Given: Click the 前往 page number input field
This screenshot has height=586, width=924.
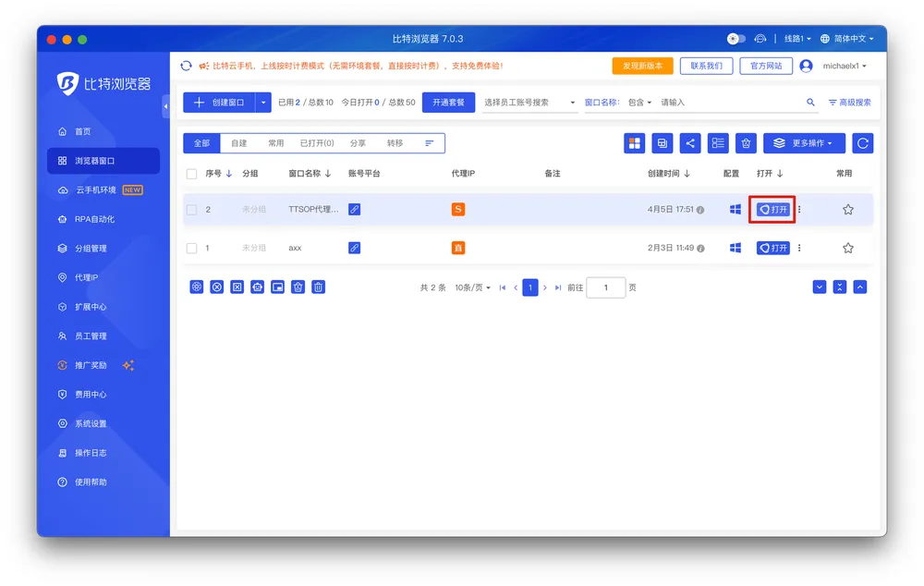Looking at the screenshot, I should coord(606,287).
